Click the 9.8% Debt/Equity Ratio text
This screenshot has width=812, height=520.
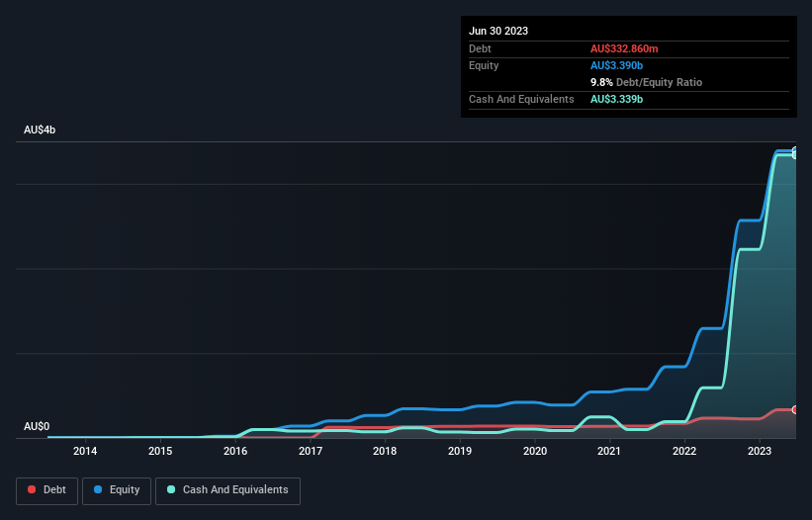click(x=646, y=82)
